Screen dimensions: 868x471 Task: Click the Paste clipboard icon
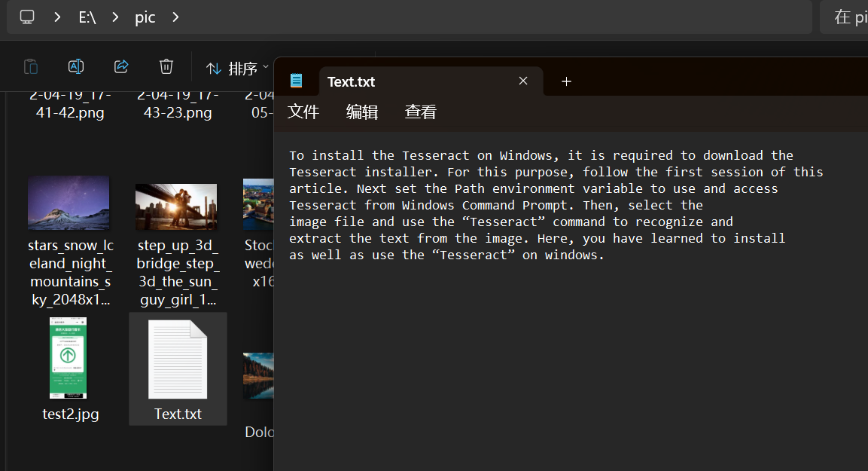pyautogui.click(x=31, y=67)
